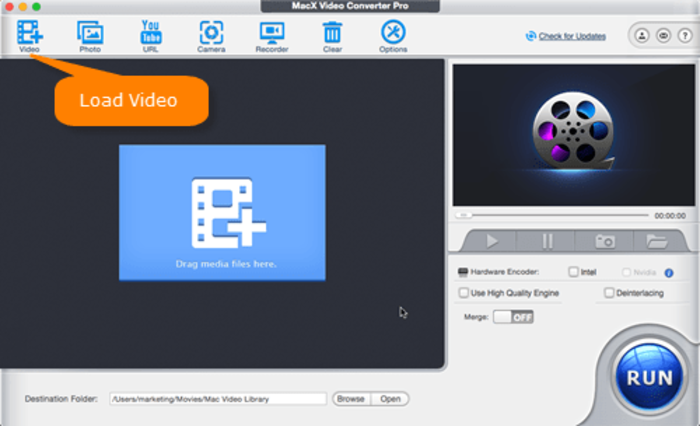Image resolution: width=700 pixels, height=426 pixels.
Task: Click the email envelope icon
Action: click(x=663, y=35)
